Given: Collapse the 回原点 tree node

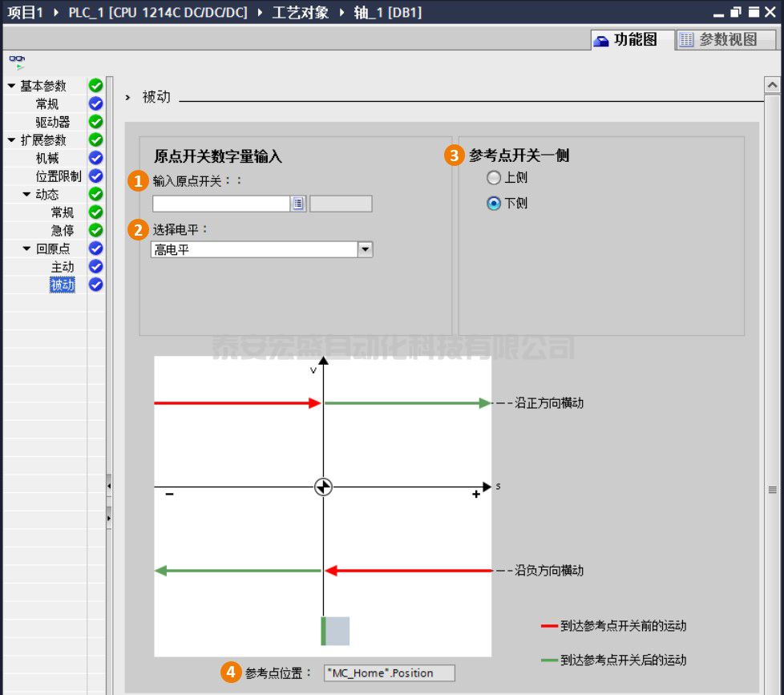Looking at the screenshot, I should [27, 249].
